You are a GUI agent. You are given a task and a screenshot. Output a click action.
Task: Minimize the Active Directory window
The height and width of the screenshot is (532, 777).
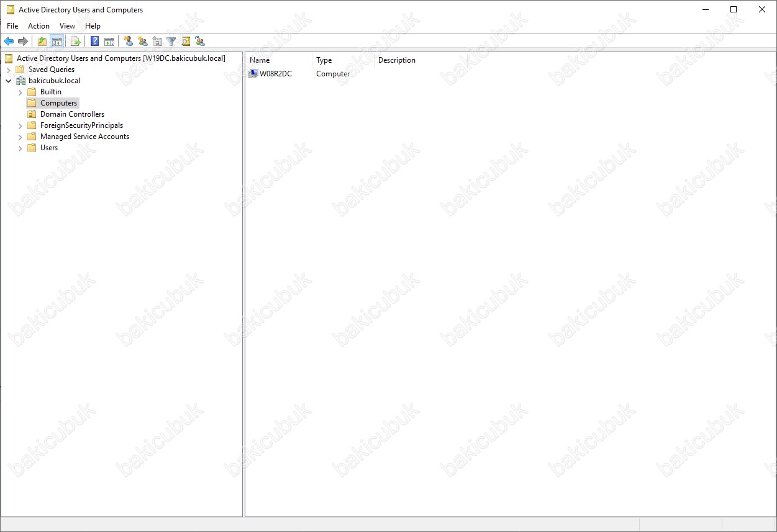[x=706, y=10]
